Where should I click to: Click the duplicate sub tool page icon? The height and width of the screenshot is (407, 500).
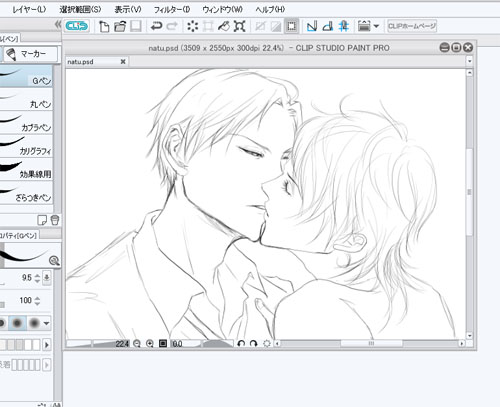coord(42,220)
